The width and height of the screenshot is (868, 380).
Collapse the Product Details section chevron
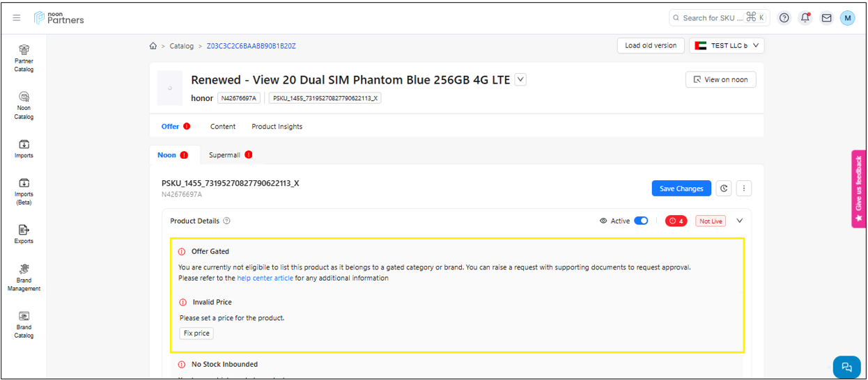tap(740, 221)
